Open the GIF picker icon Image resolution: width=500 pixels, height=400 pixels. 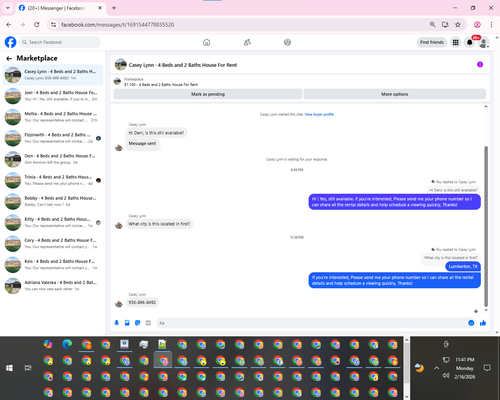148,323
